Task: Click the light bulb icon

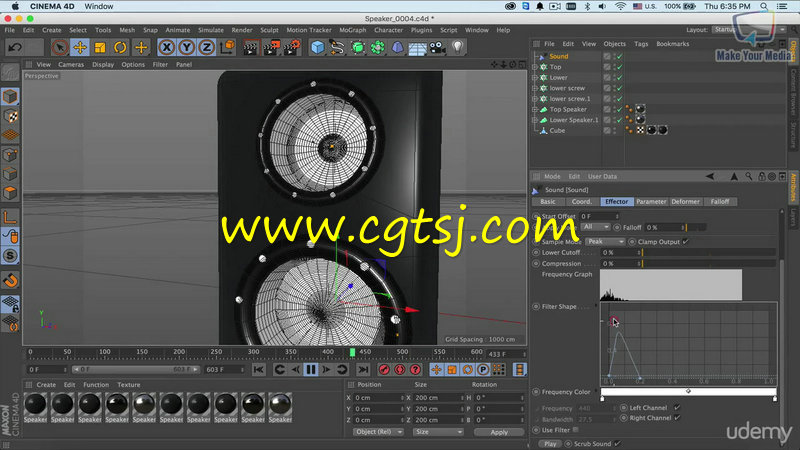Action: pos(457,47)
